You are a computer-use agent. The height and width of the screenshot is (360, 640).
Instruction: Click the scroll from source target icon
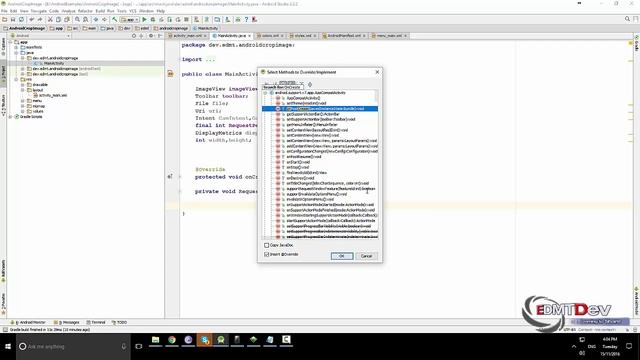click(134, 36)
